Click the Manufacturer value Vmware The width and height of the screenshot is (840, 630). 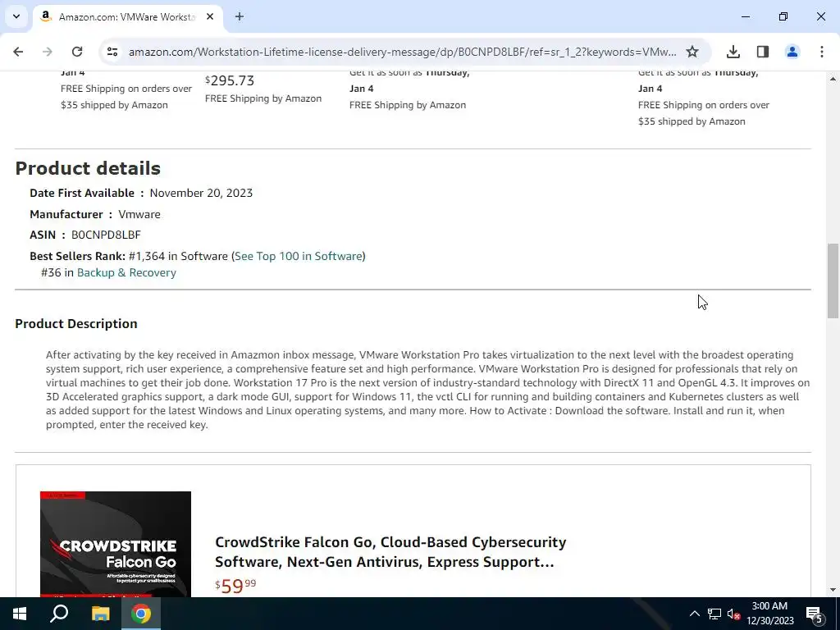point(139,214)
